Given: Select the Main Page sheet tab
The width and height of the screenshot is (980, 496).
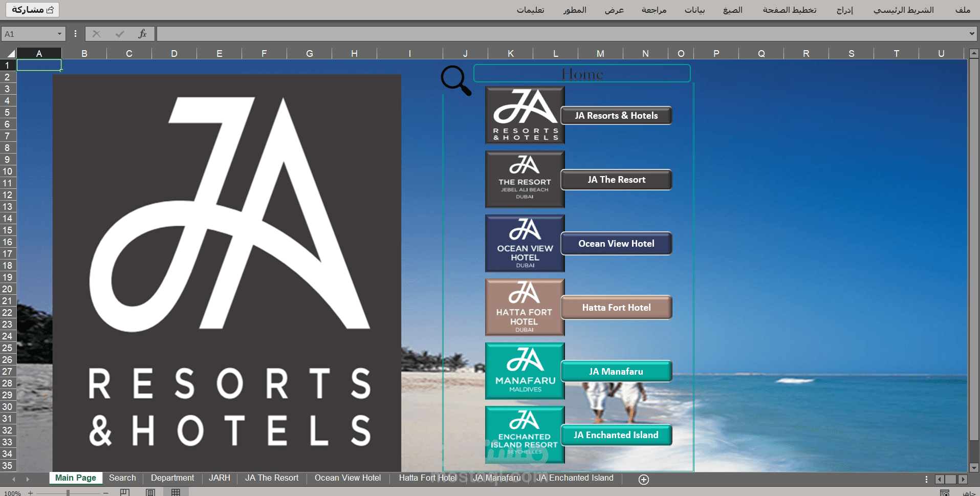Looking at the screenshot, I should (76, 478).
